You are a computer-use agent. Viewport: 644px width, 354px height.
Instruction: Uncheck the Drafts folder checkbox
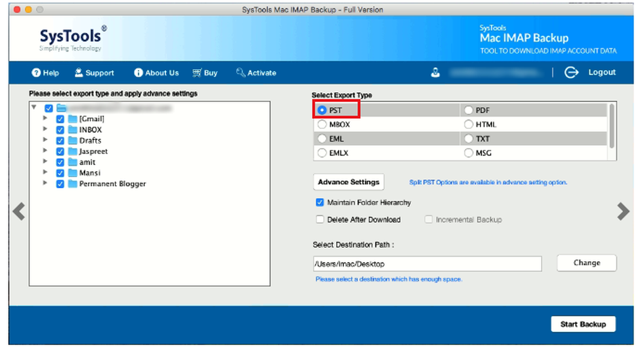tap(60, 141)
